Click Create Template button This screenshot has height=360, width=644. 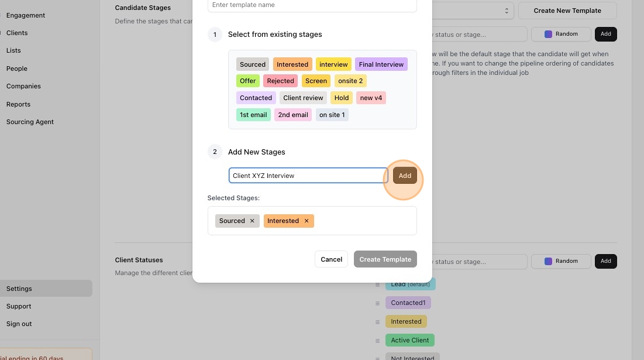(x=385, y=259)
